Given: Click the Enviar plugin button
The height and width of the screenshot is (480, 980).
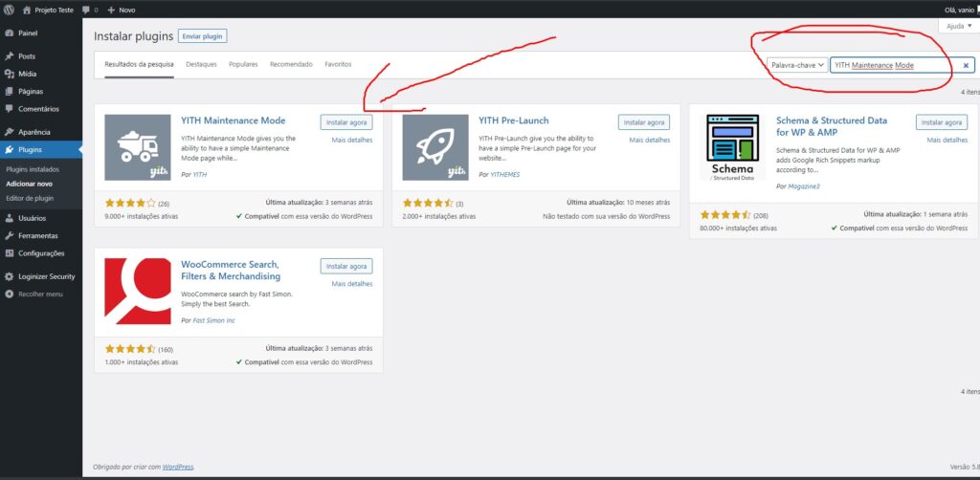Looking at the screenshot, I should (203, 36).
